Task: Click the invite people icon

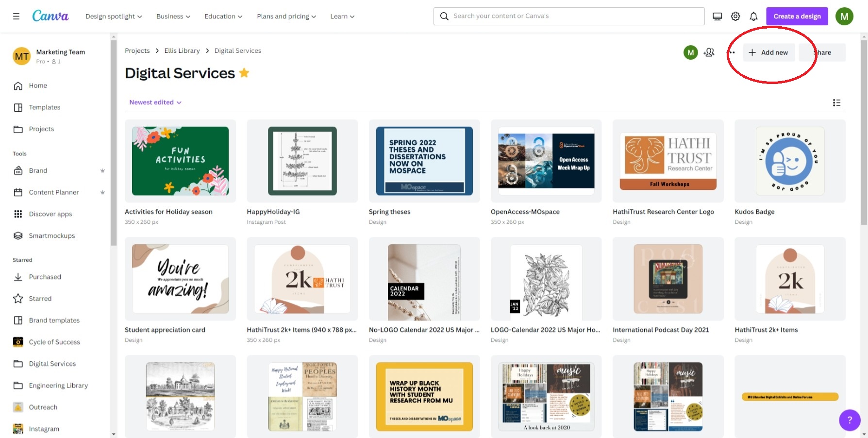Action: tap(709, 52)
